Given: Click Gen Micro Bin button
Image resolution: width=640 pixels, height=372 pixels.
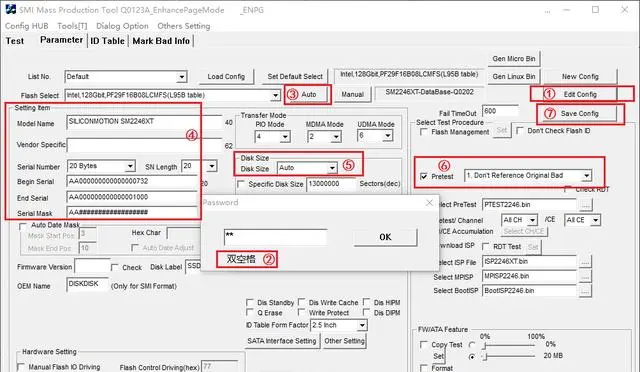Looking at the screenshot, I should coord(514,59).
